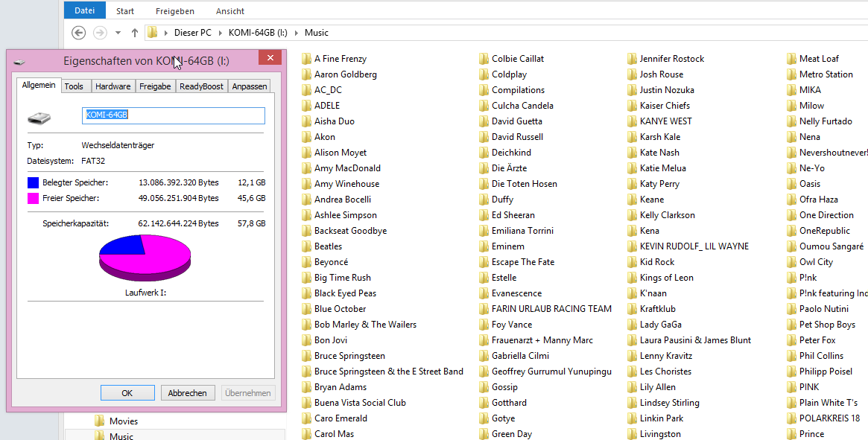Select the Evanescence folder icon

(x=484, y=293)
